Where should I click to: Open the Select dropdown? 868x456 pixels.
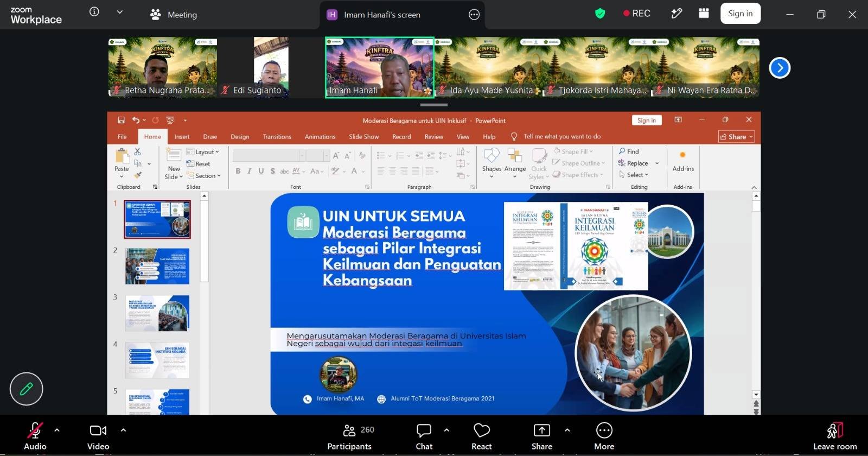point(634,175)
